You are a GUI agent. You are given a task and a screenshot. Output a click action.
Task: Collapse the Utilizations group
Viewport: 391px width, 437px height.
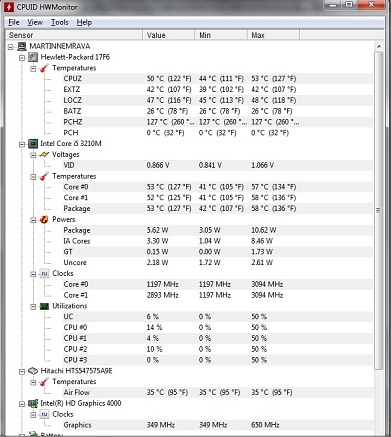[x=33, y=307]
